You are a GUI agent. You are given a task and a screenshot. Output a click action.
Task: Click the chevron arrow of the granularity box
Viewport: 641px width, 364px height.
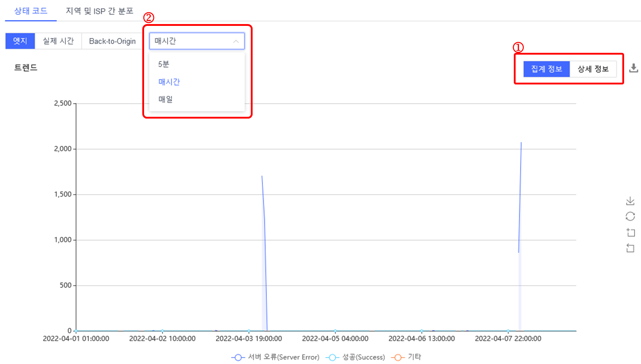click(x=236, y=41)
